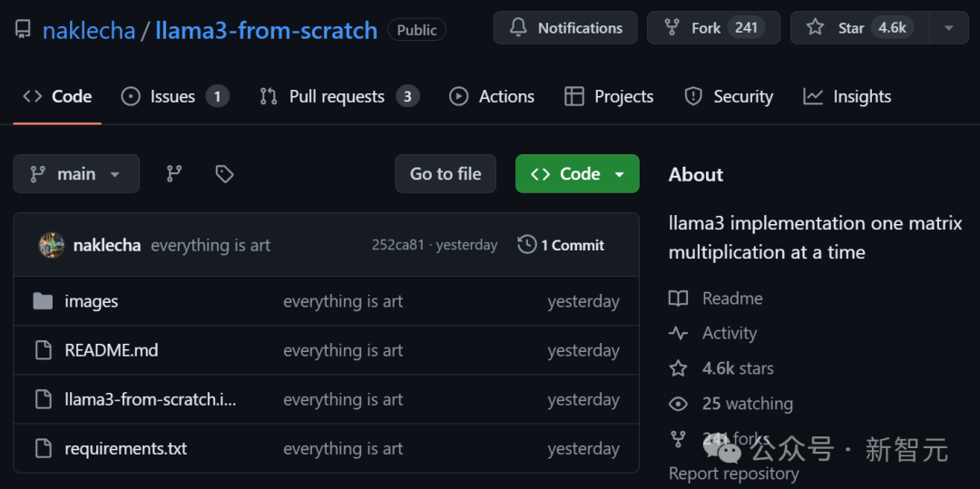Open commit message in the README.md row
Viewport: 980px width, 489px height.
click(343, 350)
